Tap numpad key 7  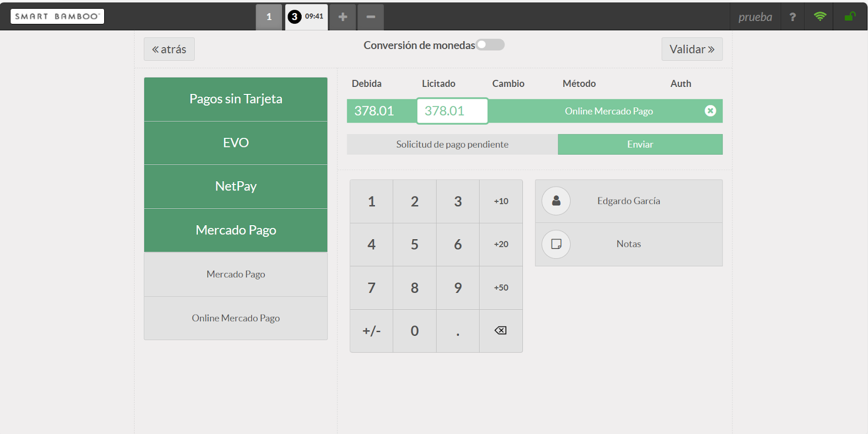pyautogui.click(x=372, y=288)
